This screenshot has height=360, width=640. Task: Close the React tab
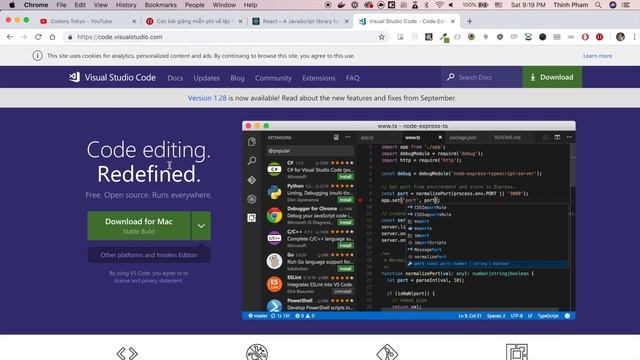pyautogui.click(x=347, y=21)
